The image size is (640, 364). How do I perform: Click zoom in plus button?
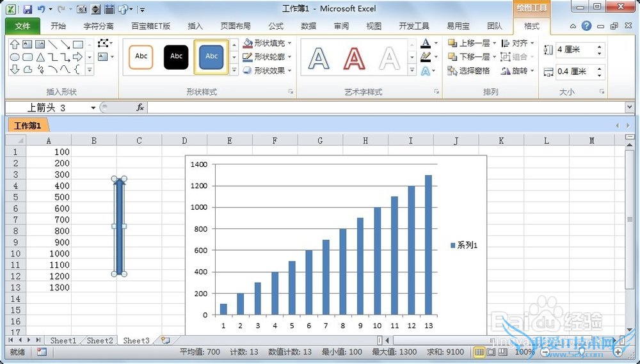click(x=619, y=352)
